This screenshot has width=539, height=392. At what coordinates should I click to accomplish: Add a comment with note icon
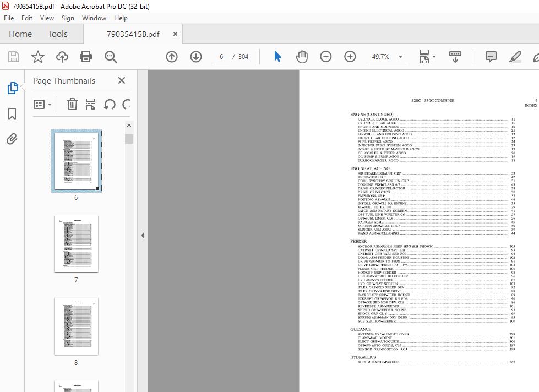(491, 57)
